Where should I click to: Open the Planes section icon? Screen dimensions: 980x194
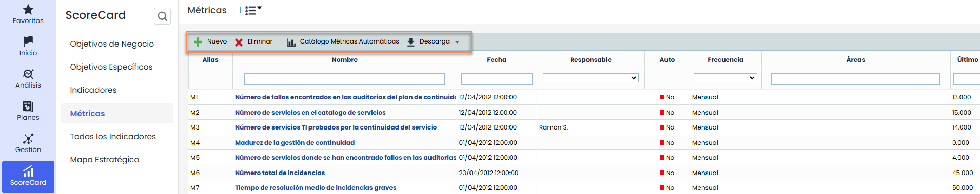tap(28, 111)
